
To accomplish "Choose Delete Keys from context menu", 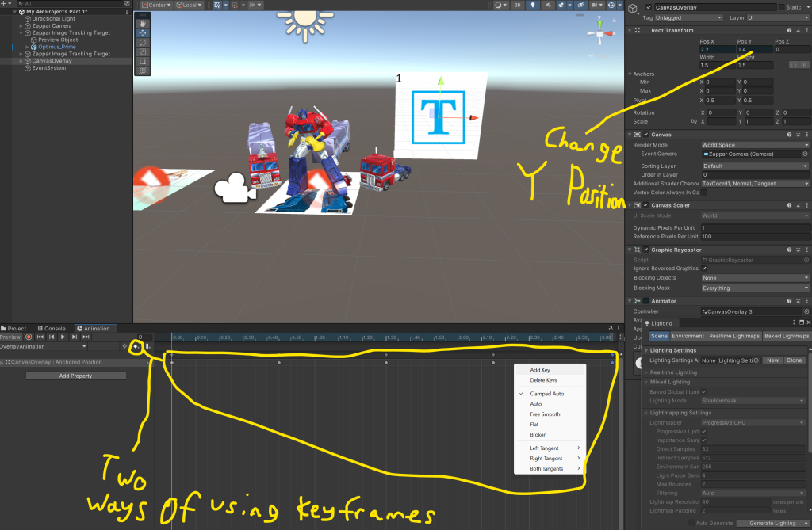I will tap(543, 380).
